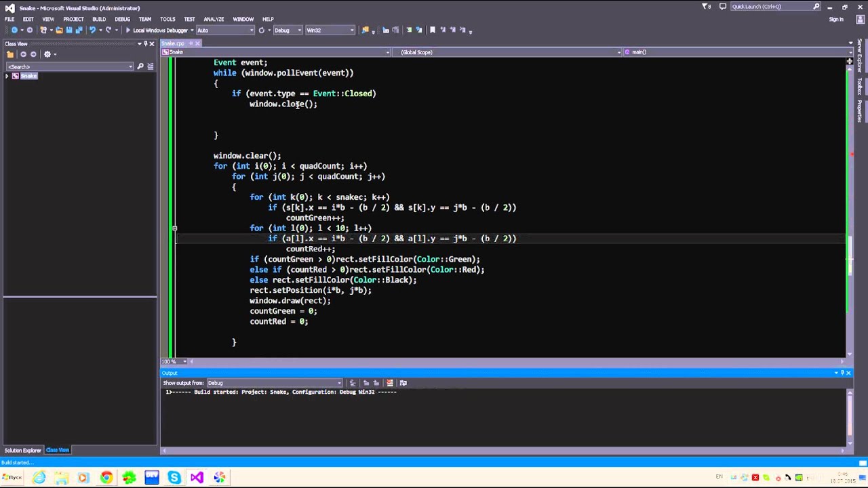Click Class View new folder icon
This screenshot has height=488, width=868.
coord(10,54)
